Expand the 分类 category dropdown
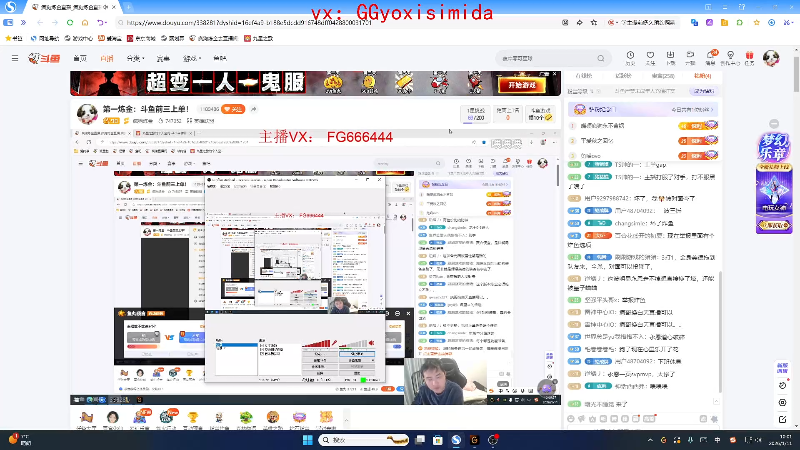The width and height of the screenshot is (800, 450). pos(135,59)
